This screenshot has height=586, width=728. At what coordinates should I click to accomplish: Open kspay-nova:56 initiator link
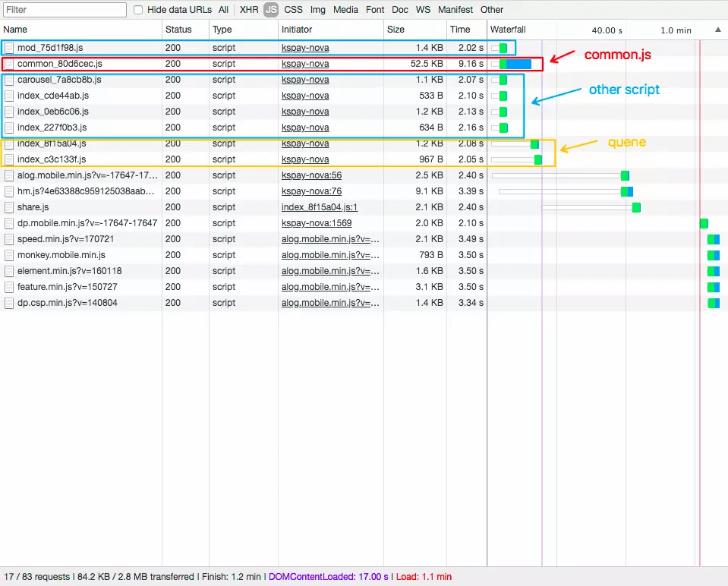pyautogui.click(x=311, y=175)
